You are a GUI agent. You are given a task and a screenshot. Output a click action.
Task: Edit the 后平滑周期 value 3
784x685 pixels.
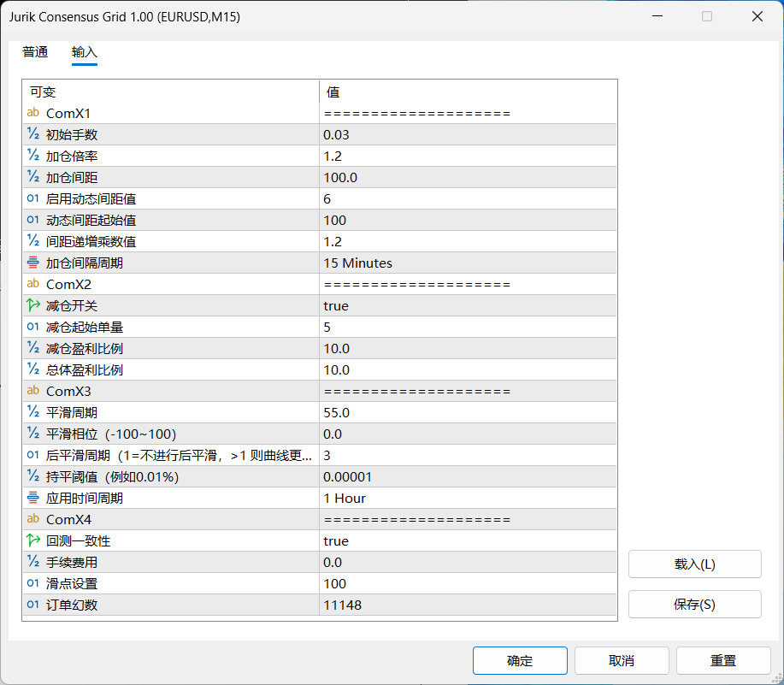pos(468,456)
